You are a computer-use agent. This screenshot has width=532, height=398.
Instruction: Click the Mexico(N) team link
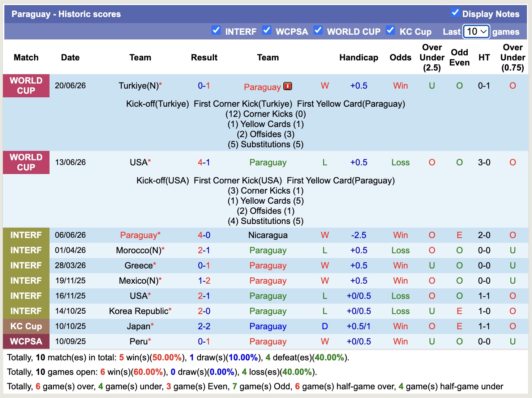point(139,281)
